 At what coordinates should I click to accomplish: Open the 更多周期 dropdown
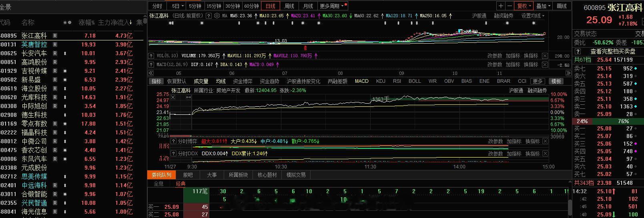click(332, 6)
